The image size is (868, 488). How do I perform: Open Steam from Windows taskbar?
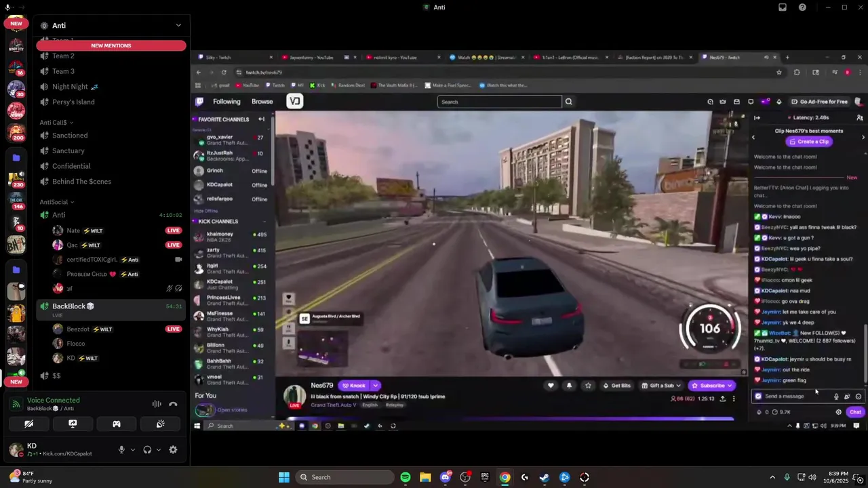point(545,477)
